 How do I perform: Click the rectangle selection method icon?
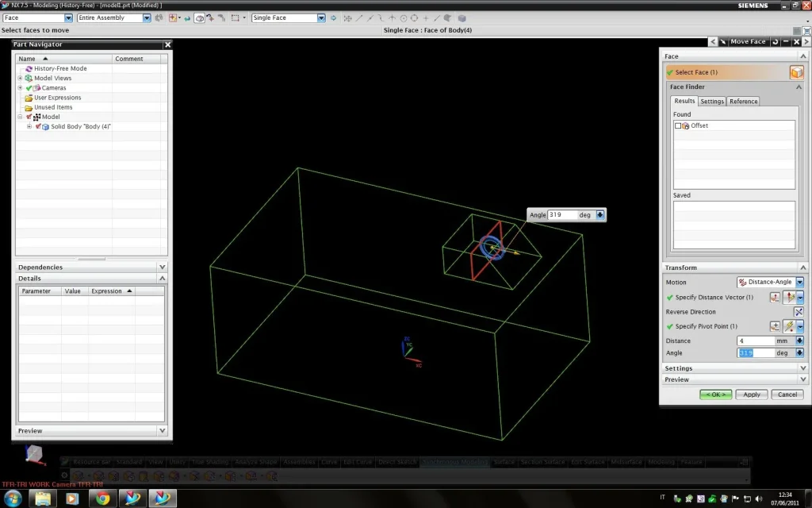click(235, 18)
